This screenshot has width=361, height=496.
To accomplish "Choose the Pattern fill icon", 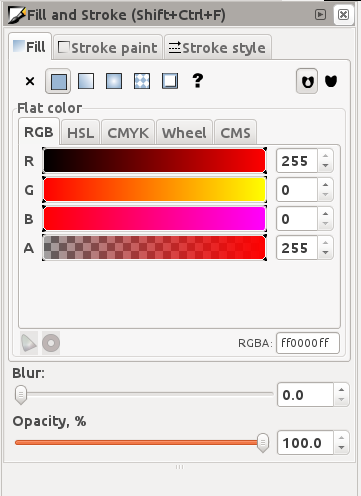I will click(142, 81).
